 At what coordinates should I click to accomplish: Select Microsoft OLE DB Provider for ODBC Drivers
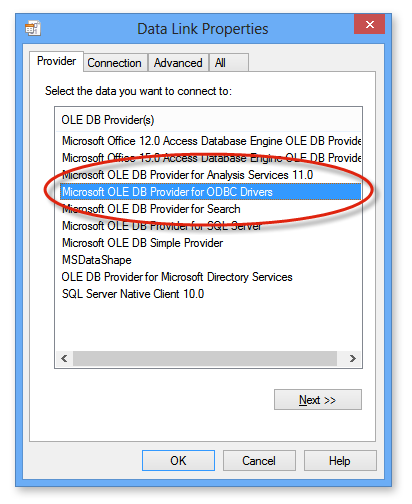[x=210, y=192]
